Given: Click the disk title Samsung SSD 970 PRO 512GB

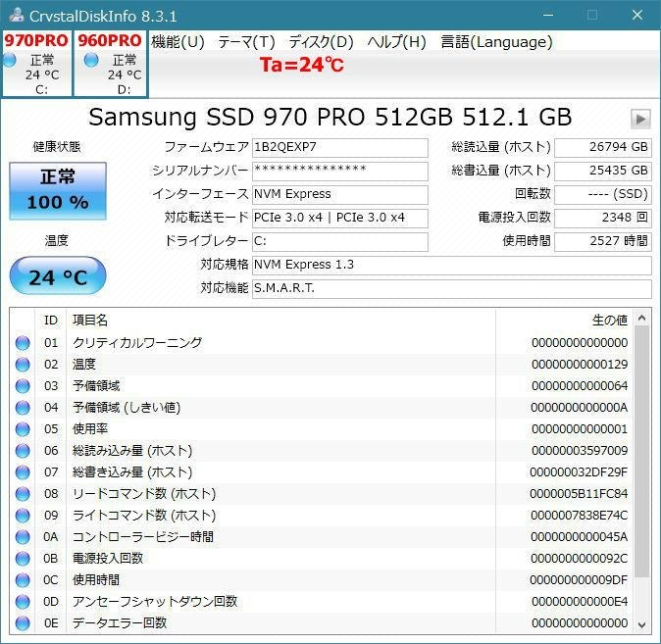Looking at the screenshot, I should [x=330, y=118].
